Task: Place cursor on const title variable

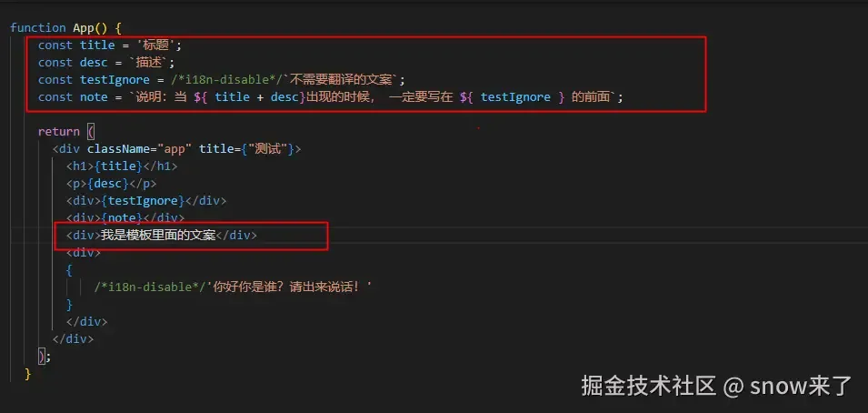Action: (97, 45)
